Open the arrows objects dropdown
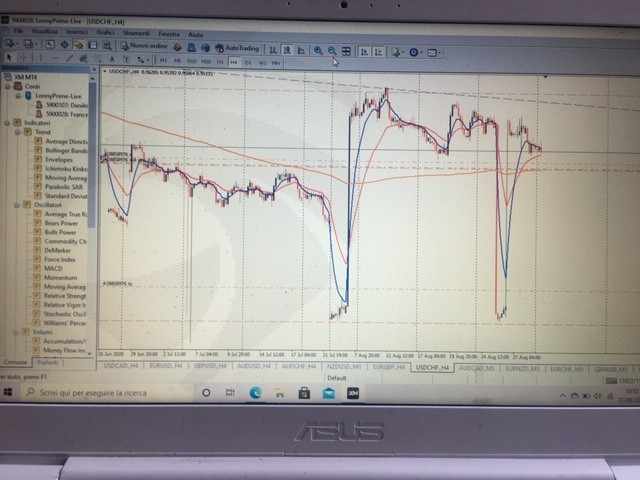This screenshot has height=480, width=640. (142, 60)
